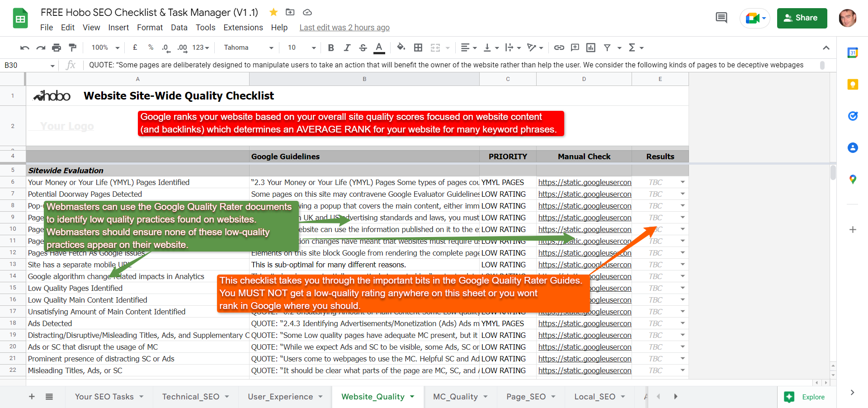Viewport: 868px width, 408px height.
Task: Open the fill color picker
Action: coord(401,47)
